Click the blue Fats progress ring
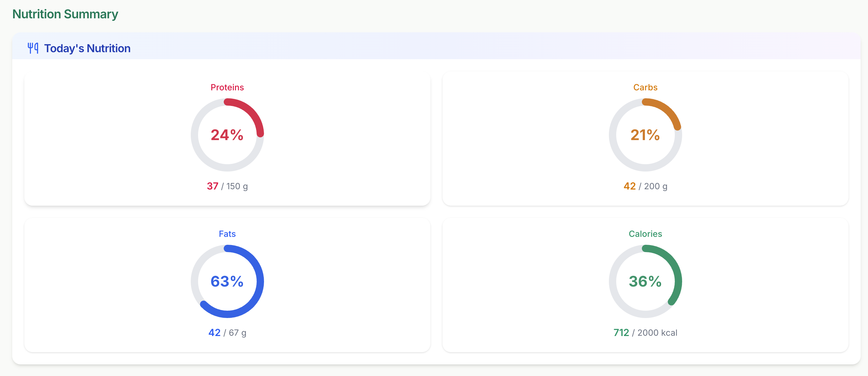Image resolution: width=868 pixels, height=376 pixels. (x=227, y=281)
